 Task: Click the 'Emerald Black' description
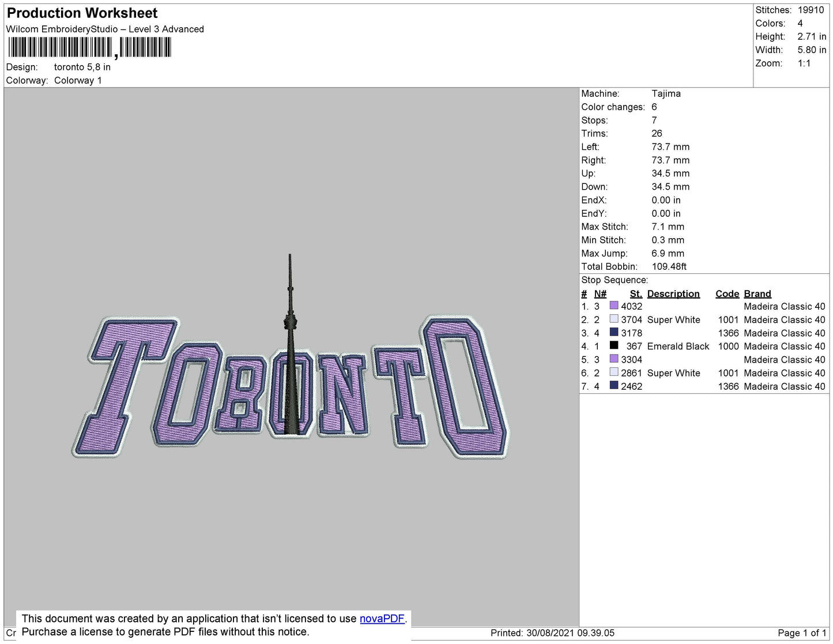point(678,346)
